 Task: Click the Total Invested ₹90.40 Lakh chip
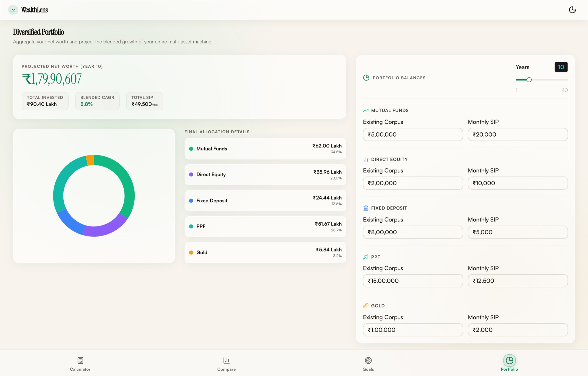45,101
